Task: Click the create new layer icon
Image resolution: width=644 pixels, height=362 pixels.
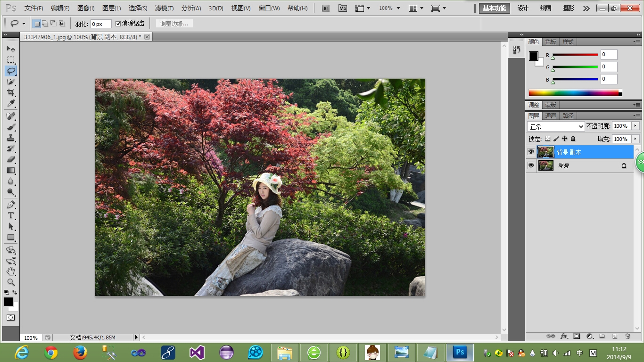Action: click(x=615, y=336)
